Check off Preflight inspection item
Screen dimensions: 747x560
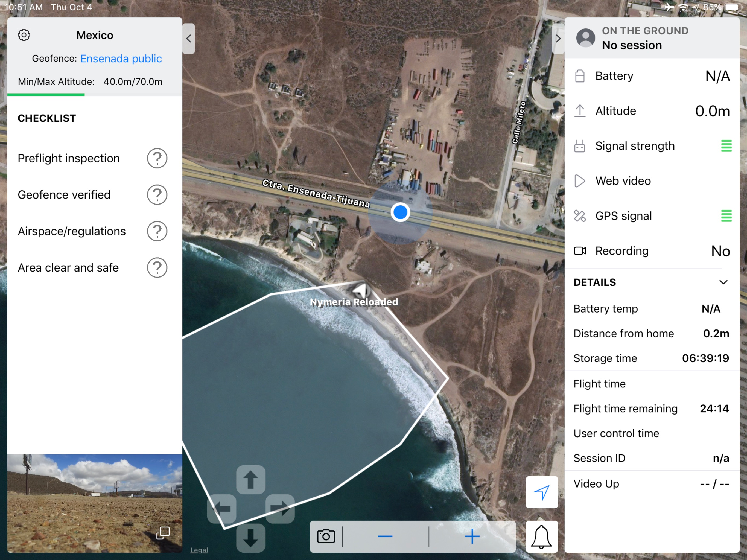click(157, 158)
